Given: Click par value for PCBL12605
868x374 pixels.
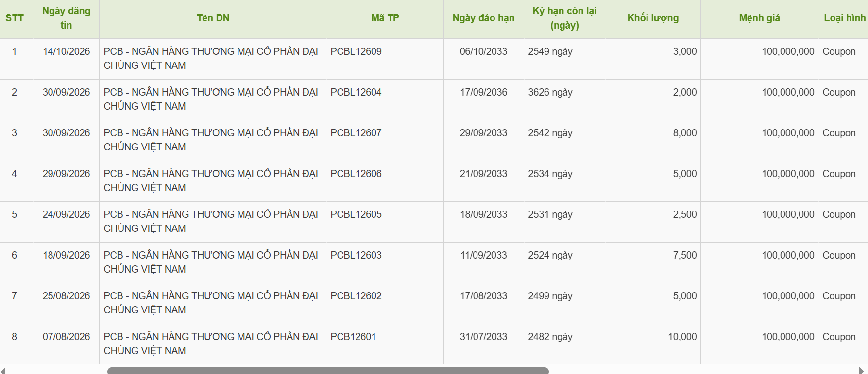Looking at the screenshot, I should [x=788, y=214].
